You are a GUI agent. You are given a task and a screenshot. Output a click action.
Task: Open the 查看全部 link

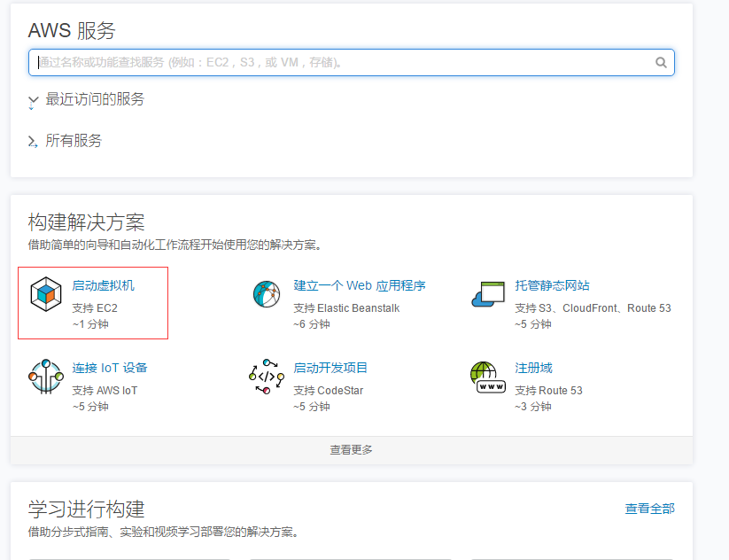(x=649, y=509)
